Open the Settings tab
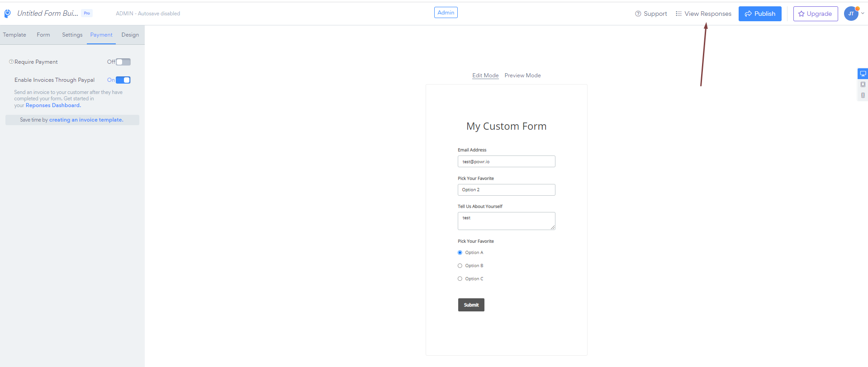The width and height of the screenshot is (868, 367). 72,35
